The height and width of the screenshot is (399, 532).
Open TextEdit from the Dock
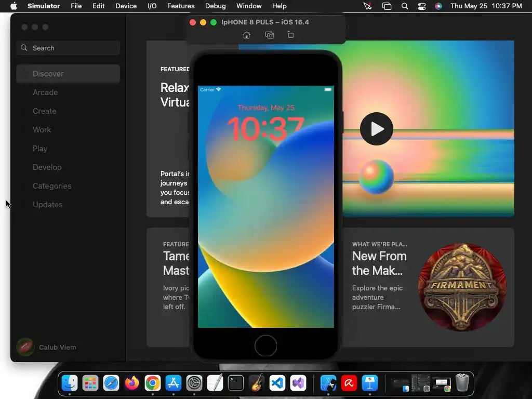(x=215, y=383)
